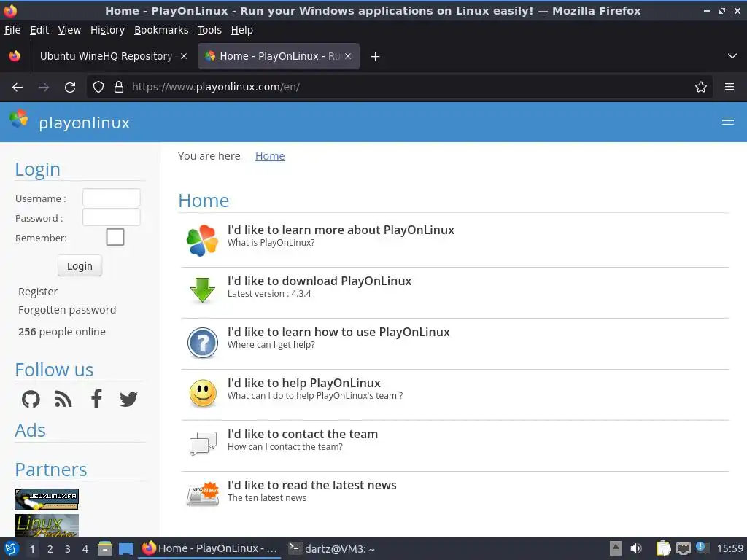This screenshot has width=747, height=560.
Task: Open PlayOnLinux Twitter page
Action: click(128, 399)
